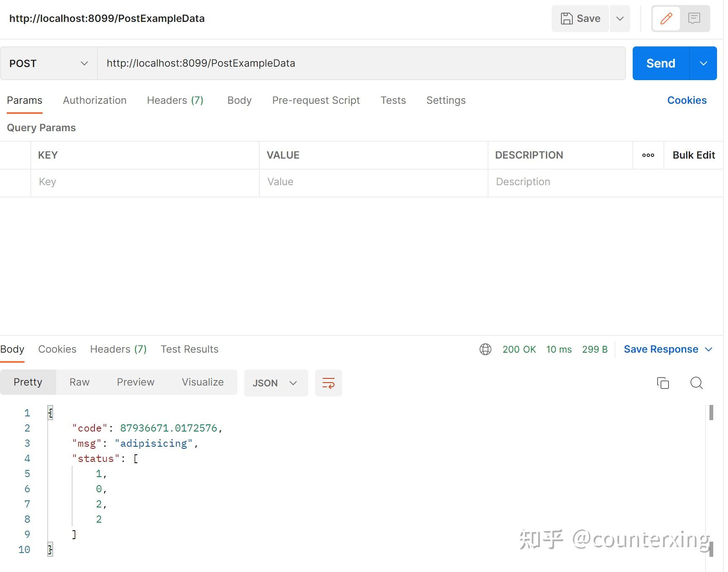Screen dimensions: 728x572
Task: Click the Save button
Action: [580, 19]
